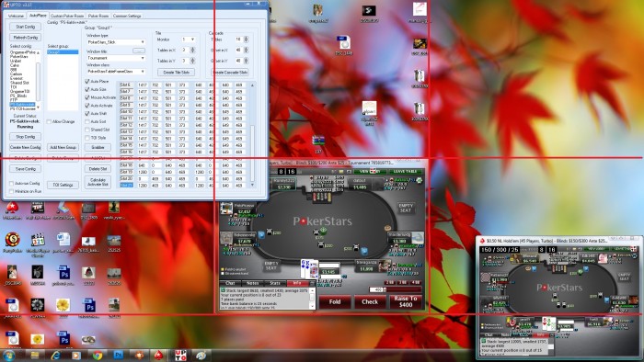Open Google Chrome from the taskbar
The height and width of the screenshot is (362, 644).
click(98, 356)
